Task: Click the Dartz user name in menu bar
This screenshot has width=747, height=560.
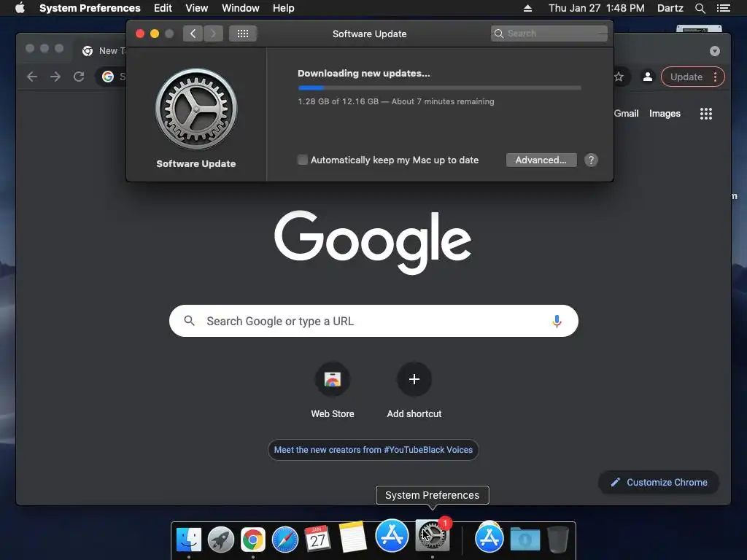Action: [670, 8]
